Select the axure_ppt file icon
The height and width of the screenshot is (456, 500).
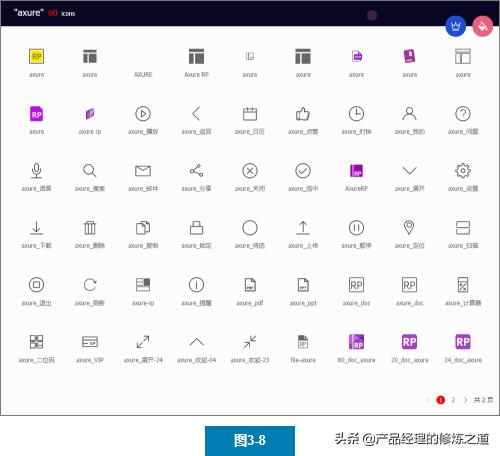pos(303,285)
